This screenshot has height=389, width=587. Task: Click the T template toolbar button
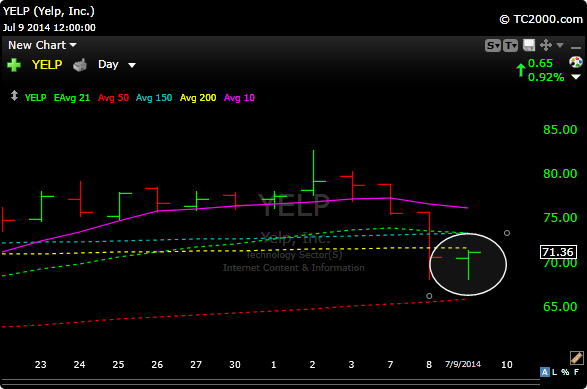[x=510, y=46]
